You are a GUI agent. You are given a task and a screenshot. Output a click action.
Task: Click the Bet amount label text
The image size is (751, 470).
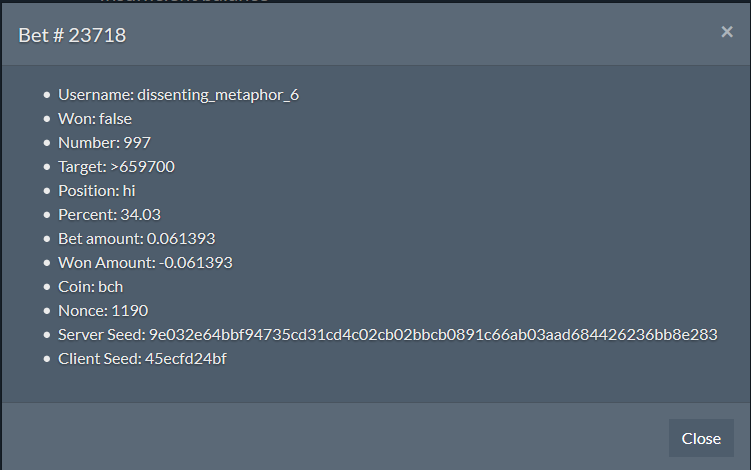(x=101, y=238)
